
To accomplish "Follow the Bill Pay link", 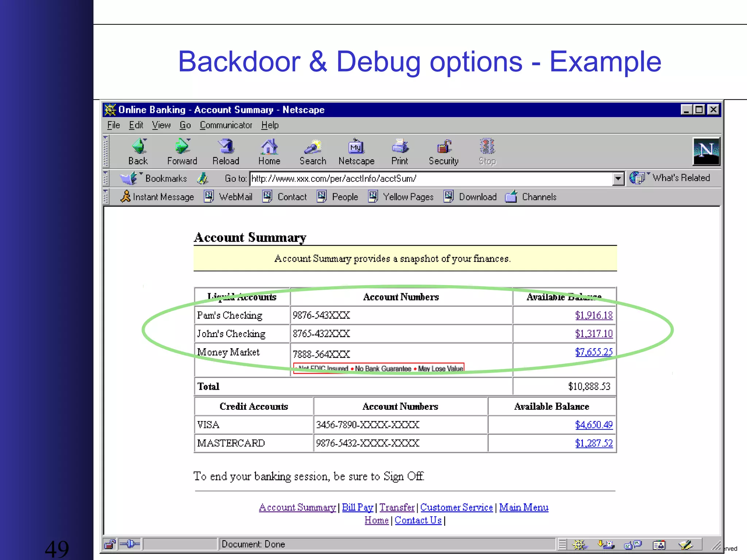I will [x=357, y=507].
